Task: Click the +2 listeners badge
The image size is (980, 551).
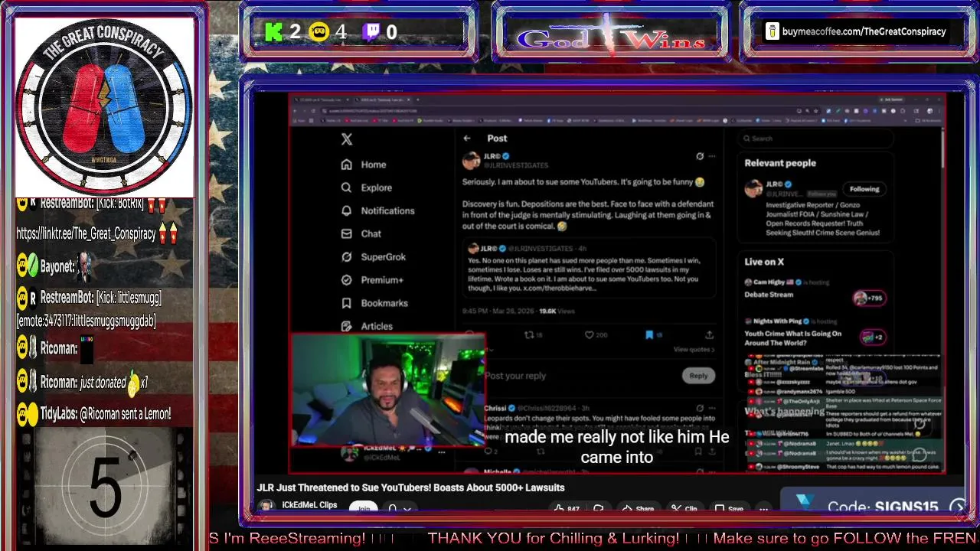Action: click(x=872, y=337)
